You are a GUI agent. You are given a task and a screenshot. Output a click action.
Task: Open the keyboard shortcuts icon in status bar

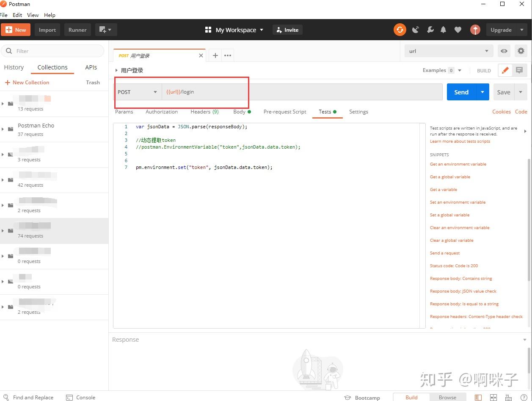coord(508,397)
